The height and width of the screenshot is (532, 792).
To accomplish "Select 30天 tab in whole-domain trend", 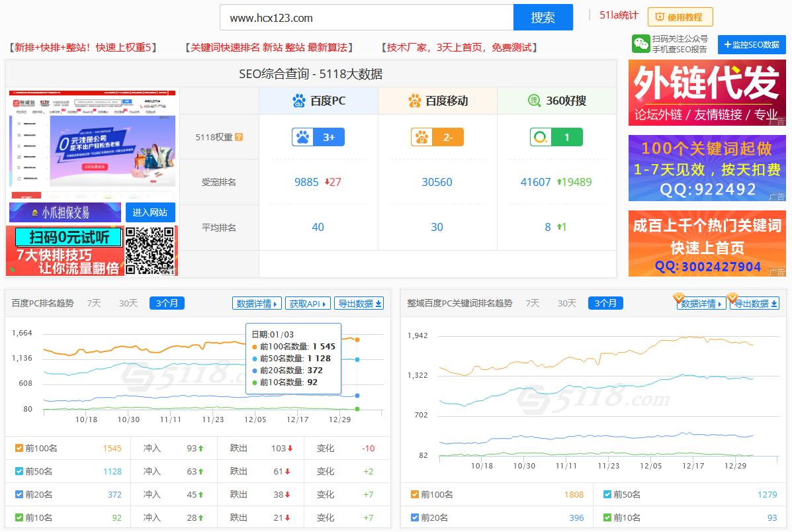I will tap(567, 303).
